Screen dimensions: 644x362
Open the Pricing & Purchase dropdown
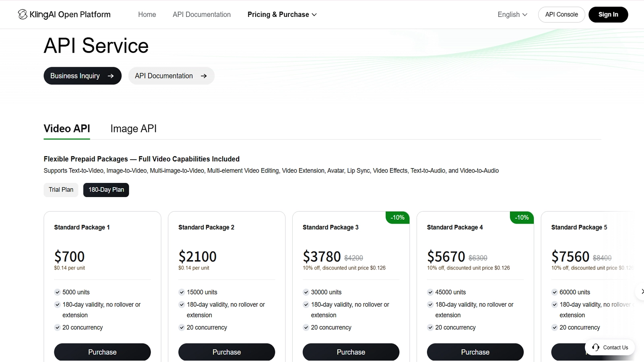282,14
